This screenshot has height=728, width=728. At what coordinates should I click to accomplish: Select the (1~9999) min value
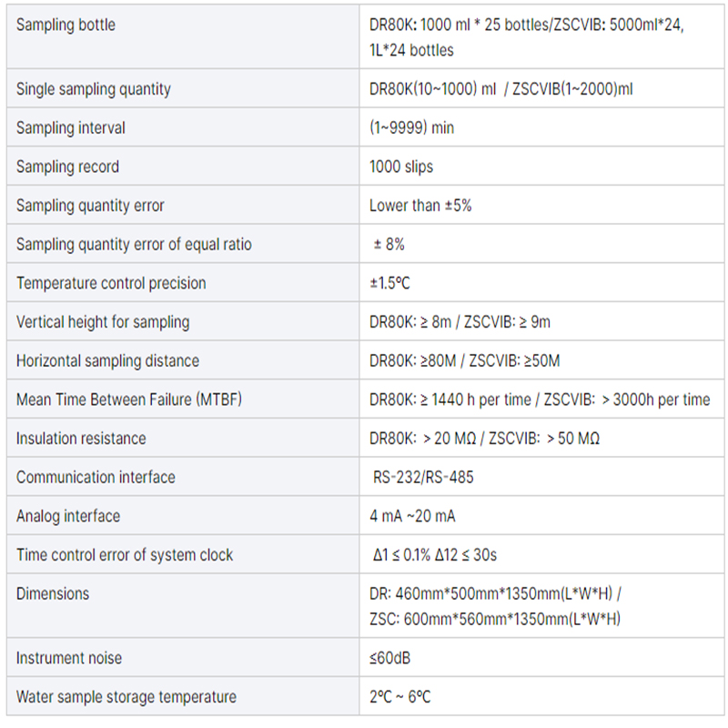[x=411, y=128]
